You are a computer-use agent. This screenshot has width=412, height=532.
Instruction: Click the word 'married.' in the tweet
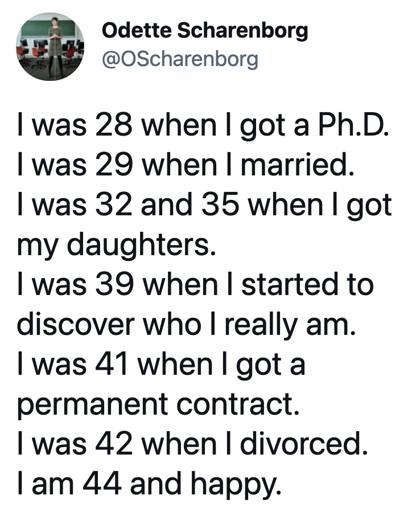pyautogui.click(x=298, y=166)
